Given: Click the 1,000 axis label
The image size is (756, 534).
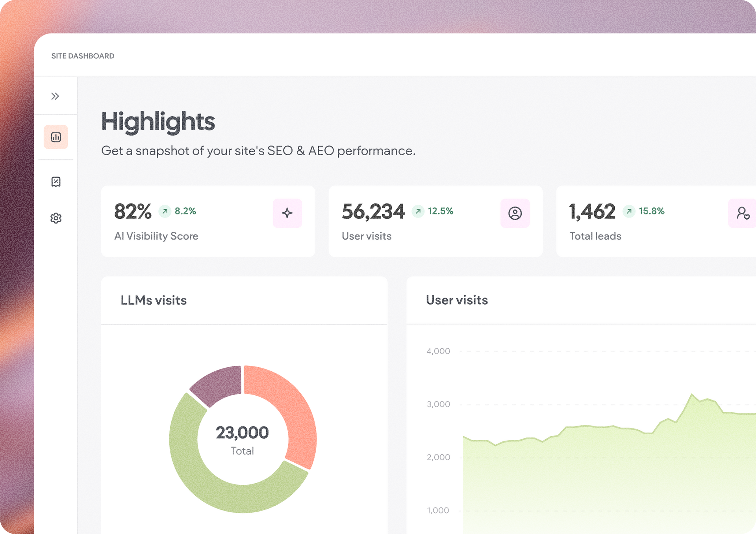Looking at the screenshot, I should (x=438, y=510).
